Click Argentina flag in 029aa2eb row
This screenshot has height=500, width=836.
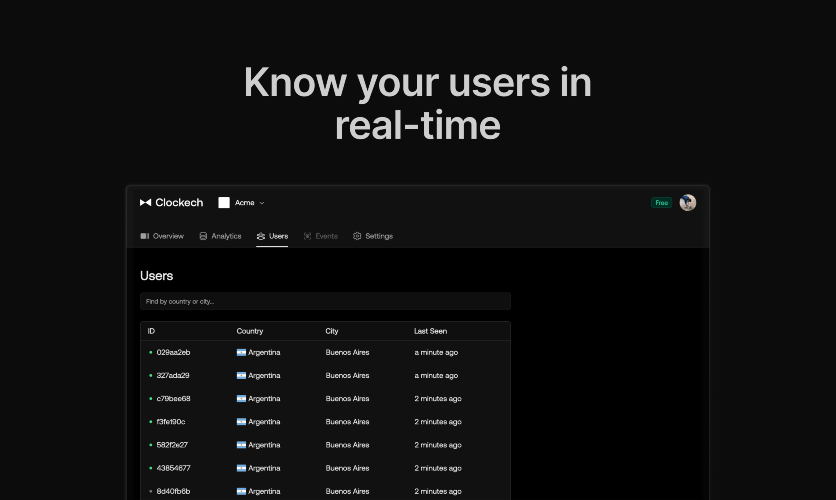241,352
